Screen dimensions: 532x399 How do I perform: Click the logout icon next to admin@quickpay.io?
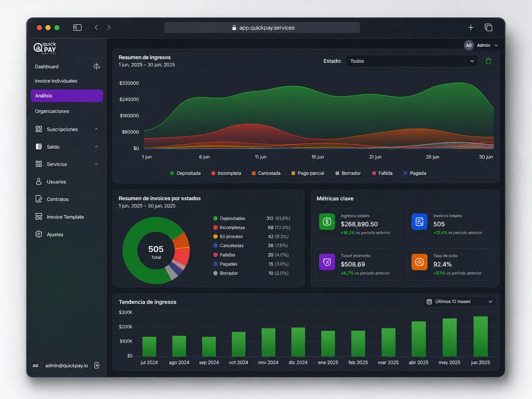97,365
